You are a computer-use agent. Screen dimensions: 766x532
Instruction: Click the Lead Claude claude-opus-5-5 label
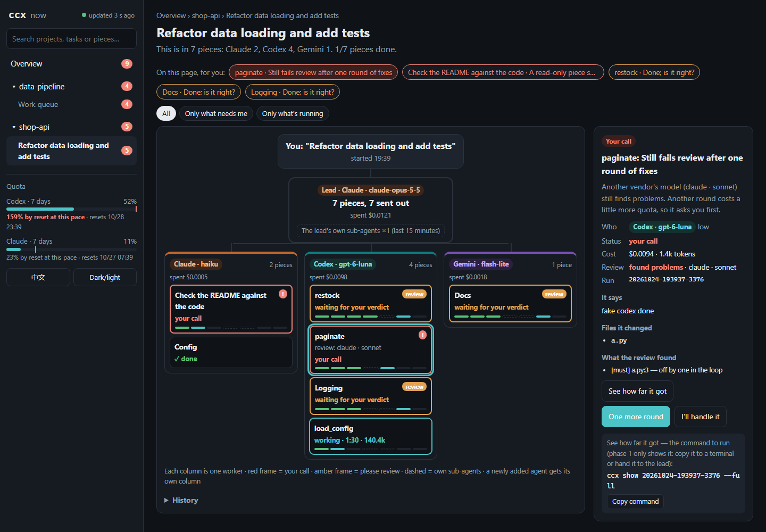[371, 190]
